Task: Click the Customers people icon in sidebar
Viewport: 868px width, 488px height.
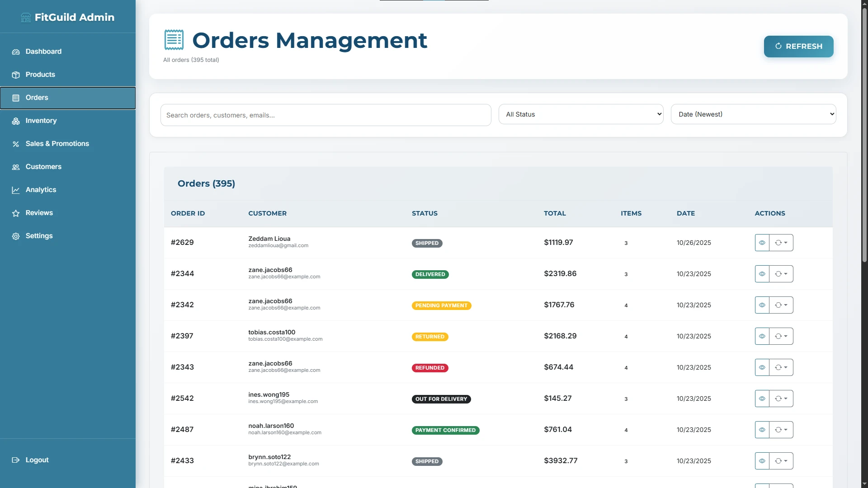Action: pos(16,167)
